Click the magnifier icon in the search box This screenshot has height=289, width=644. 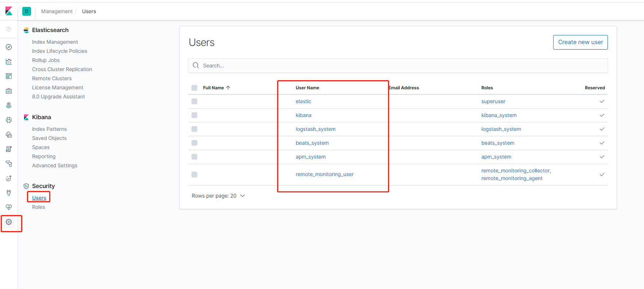[196, 65]
